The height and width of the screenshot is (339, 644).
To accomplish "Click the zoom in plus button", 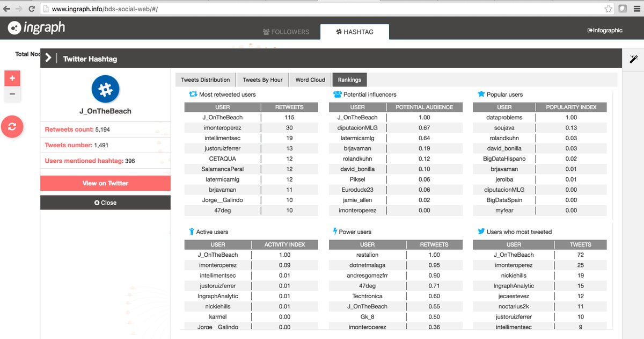I will [12, 78].
